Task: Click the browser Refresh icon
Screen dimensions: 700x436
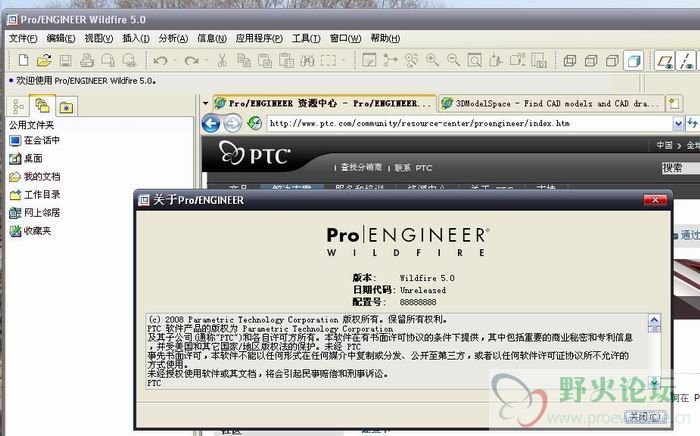Action: (254, 123)
